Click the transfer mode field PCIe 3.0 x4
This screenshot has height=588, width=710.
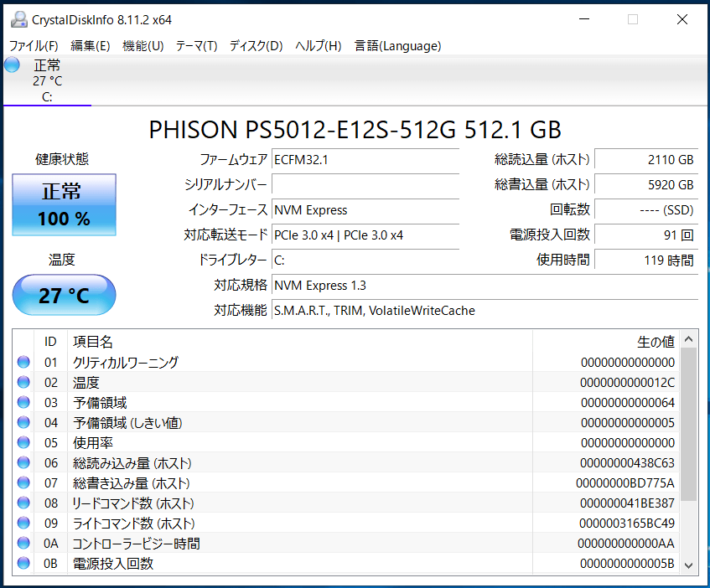tap(365, 235)
